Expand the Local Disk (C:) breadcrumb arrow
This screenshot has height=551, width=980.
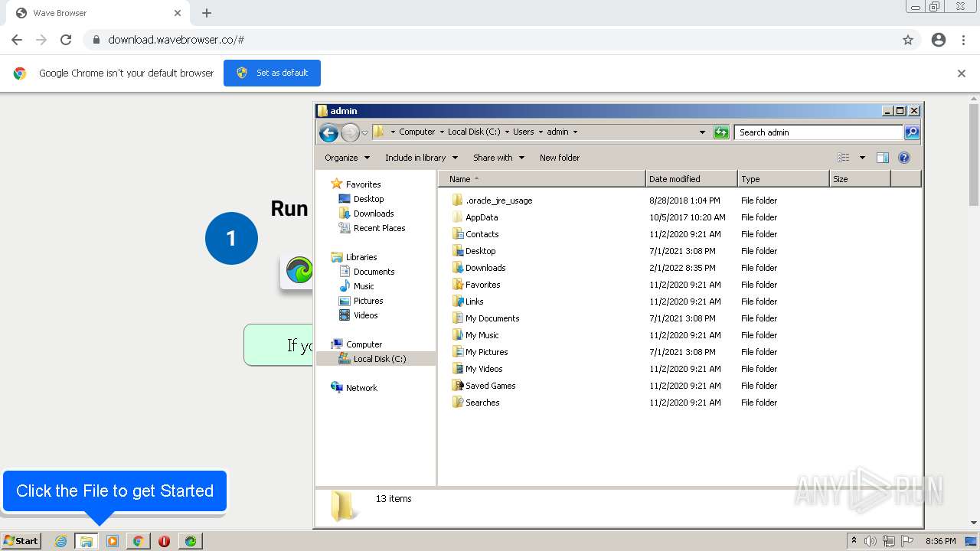(x=507, y=132)
